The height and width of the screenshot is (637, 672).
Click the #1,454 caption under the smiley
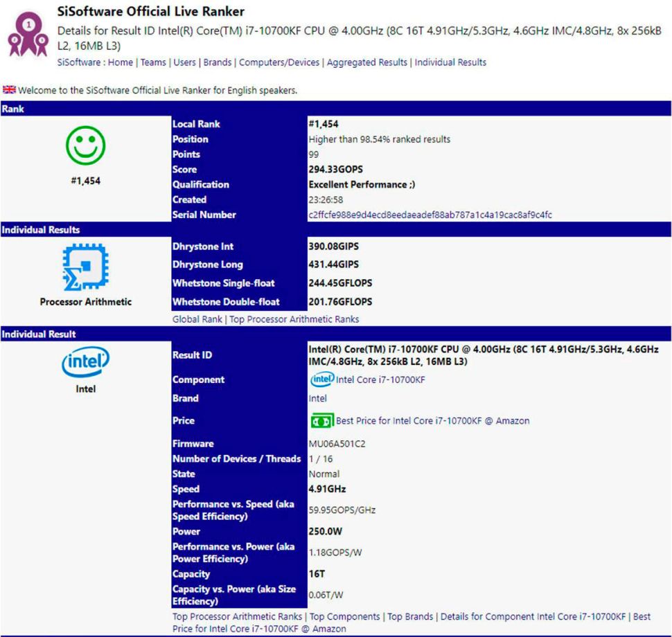click(86, 181)
